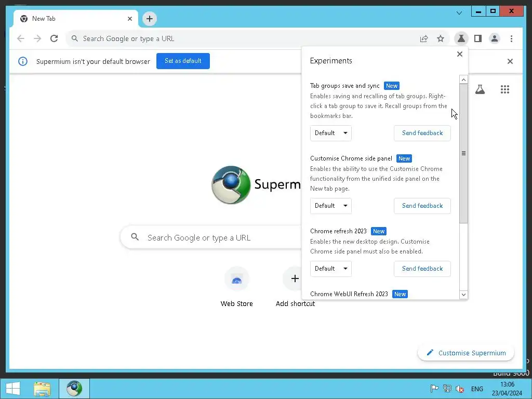Click the ENG language indicator
This screenshot has width=532, height=399.
[x=477, y=389]
